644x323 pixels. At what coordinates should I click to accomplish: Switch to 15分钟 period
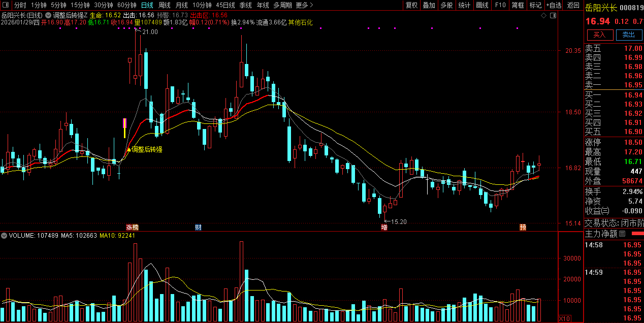tap(80, 5)
